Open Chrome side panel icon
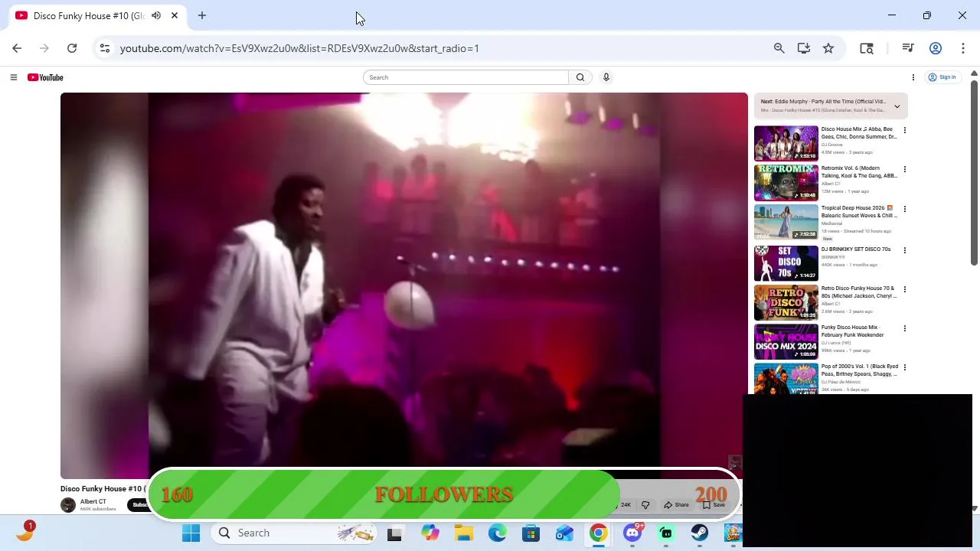Screen dimensions: 980x551 (867, 48)
